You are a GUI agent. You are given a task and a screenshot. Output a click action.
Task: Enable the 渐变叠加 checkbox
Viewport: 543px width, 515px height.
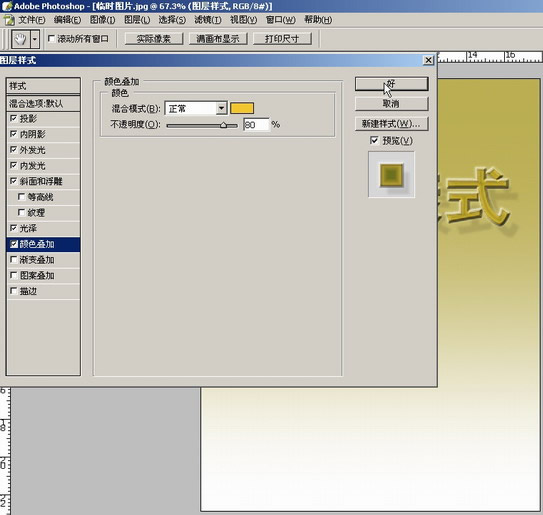tap(14, 259)
